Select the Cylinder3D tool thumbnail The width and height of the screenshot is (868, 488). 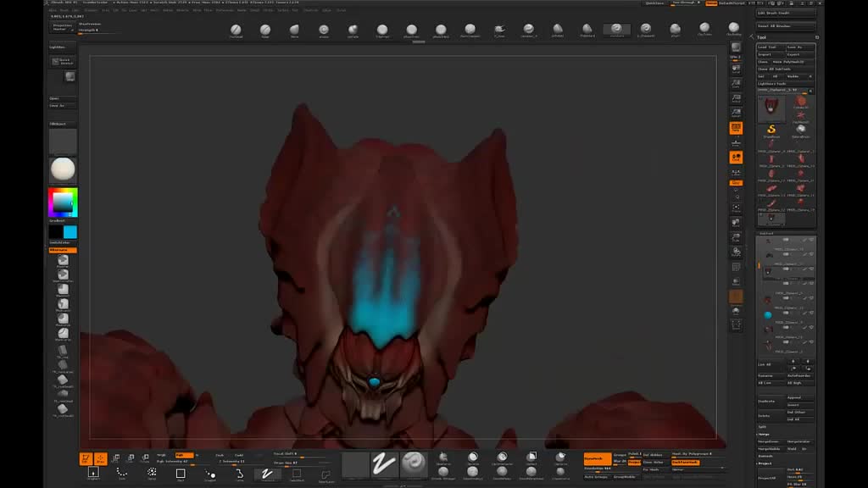pos(800,103)
